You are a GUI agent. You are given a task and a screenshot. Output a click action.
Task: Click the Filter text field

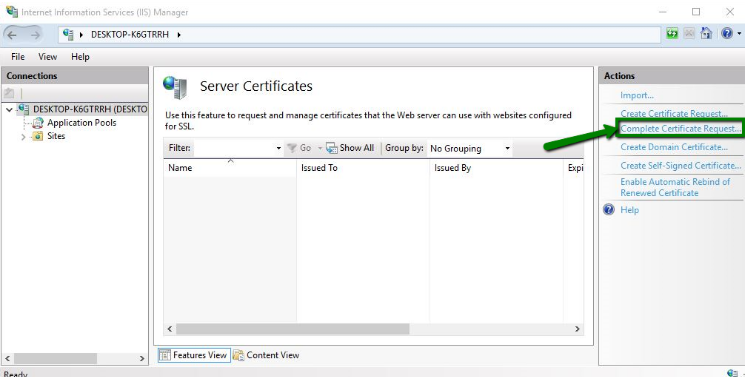click(234, 148)
